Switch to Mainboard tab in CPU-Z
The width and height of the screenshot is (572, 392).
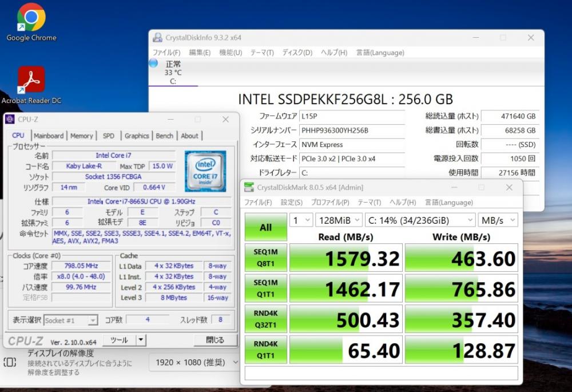click(49, 136)
